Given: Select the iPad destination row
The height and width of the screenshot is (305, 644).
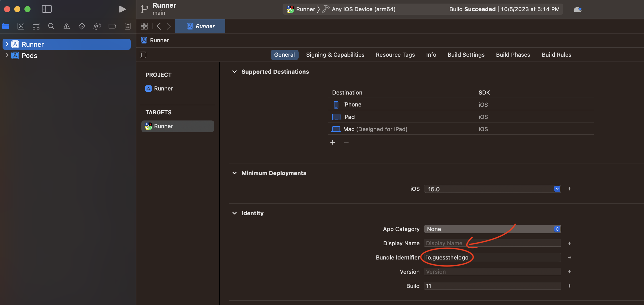Looking at the screenshot, I should pyautogui.click(x=461, y=117).
